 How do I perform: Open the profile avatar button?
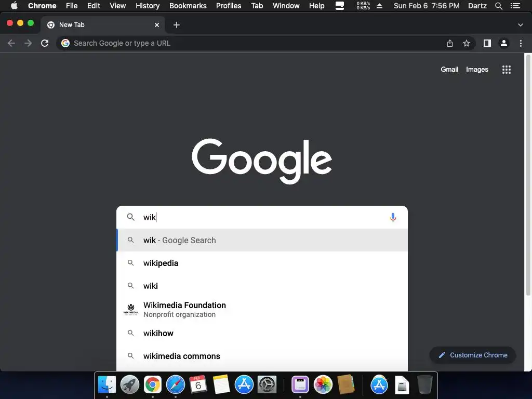[x=504, y=43]
